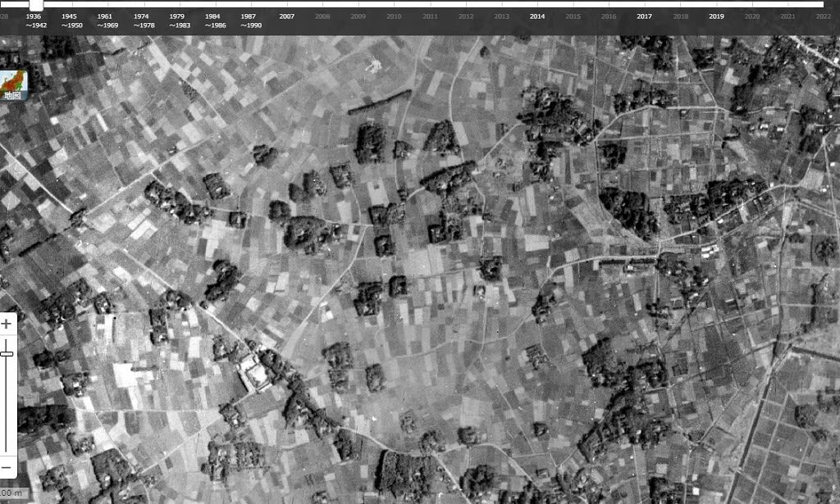Click the zoom level slider handle
The width and height of the screenshot is (840, 504).
7,354
